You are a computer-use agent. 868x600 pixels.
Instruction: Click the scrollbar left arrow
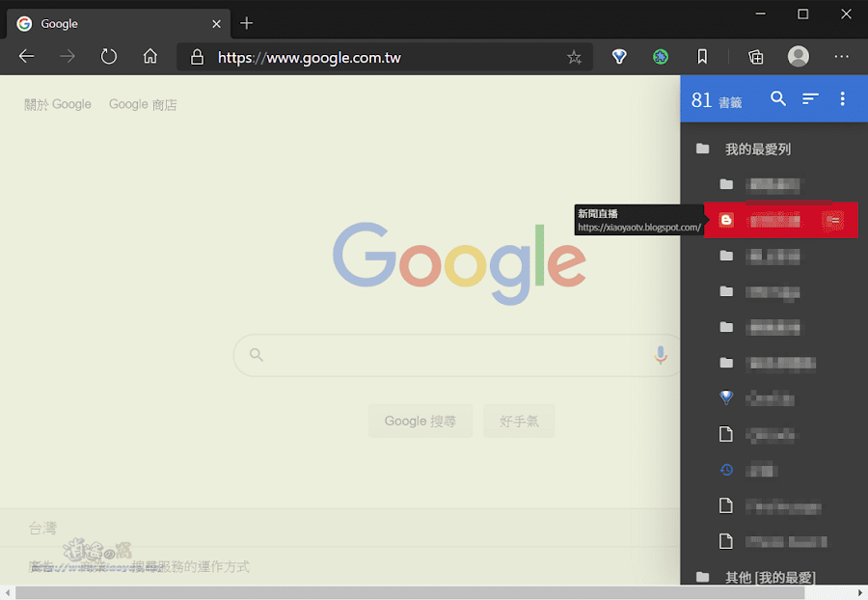click(7, 593)
